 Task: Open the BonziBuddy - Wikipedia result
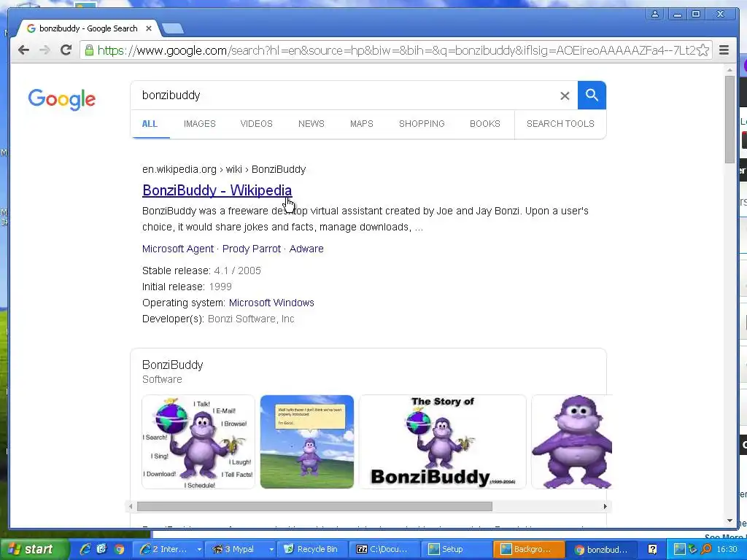coord(217,190)
